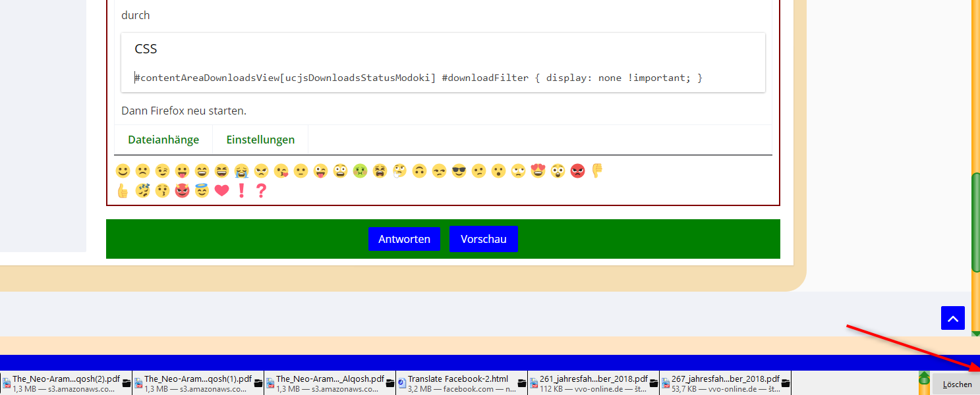This screenshot has height=395, width=980.
Task: Open the Vorschau preview
Action: click(484, 239)
